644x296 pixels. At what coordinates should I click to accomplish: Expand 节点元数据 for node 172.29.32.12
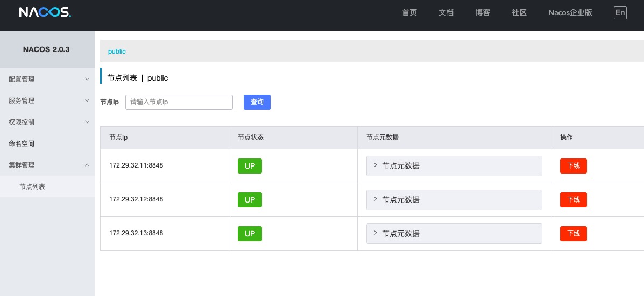click(454, 200)
